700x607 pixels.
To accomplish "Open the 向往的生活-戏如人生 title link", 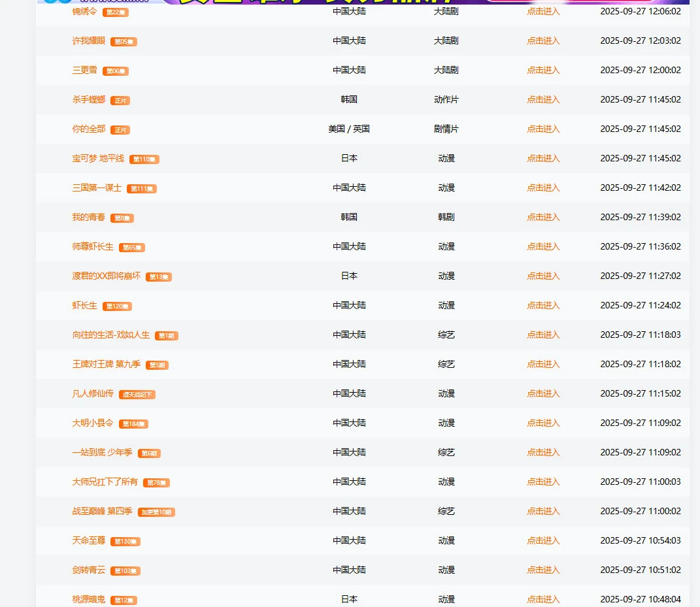I will (110, 335).
